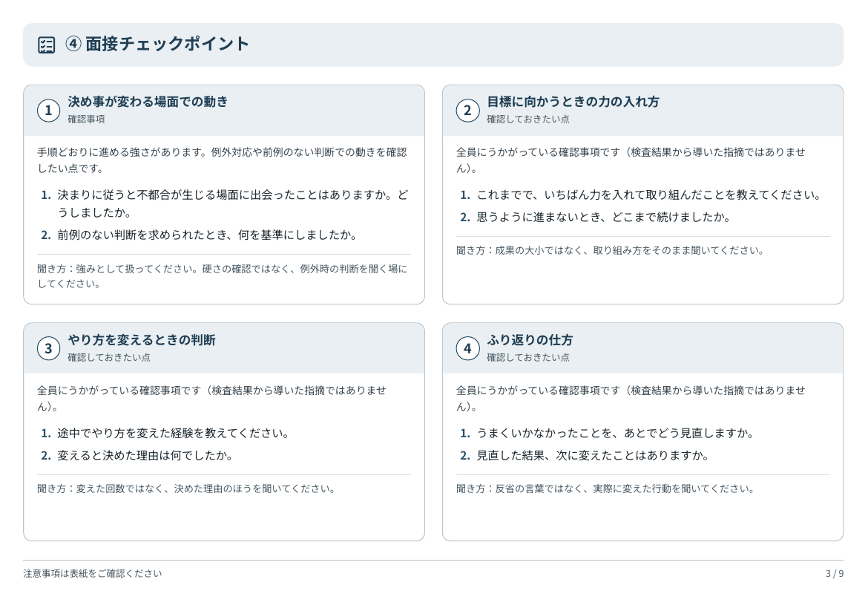Screen dimensions: 868x614
Task: Click the paragraph starting 手順どおりに進める強さがあります
Action: coord(223,160)
